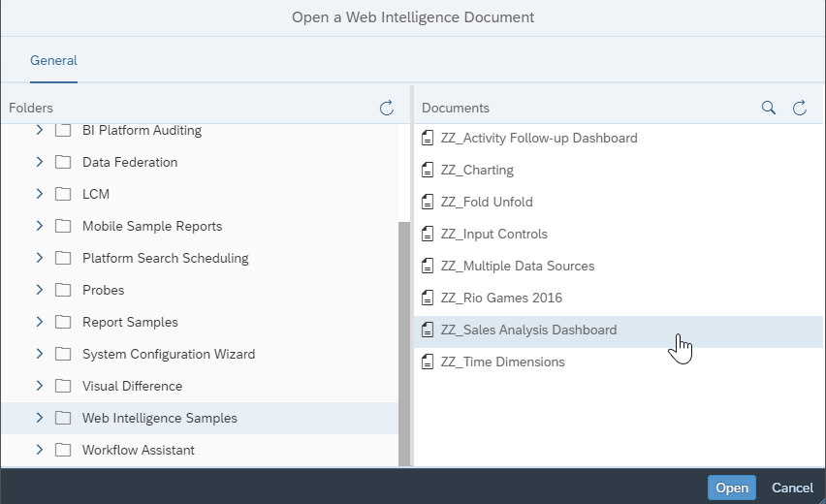Select the Report Samples folder name

tap(130, 323)
